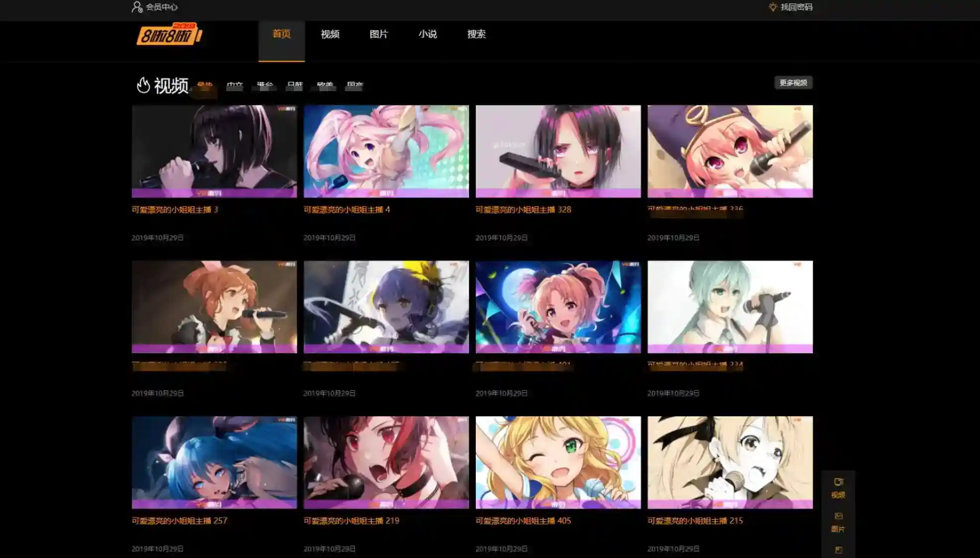Click the 会员中心 user icon

(137, 7)
